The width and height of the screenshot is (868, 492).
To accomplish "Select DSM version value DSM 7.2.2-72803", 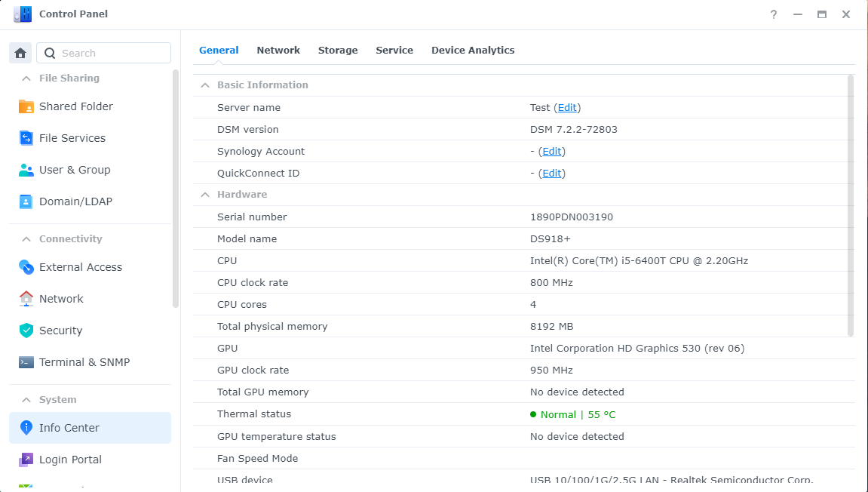I will point(573,130).
